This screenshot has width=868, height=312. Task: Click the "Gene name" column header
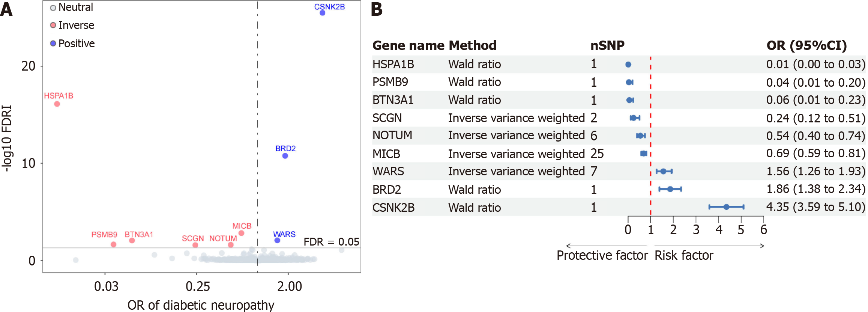pos(408,45)
